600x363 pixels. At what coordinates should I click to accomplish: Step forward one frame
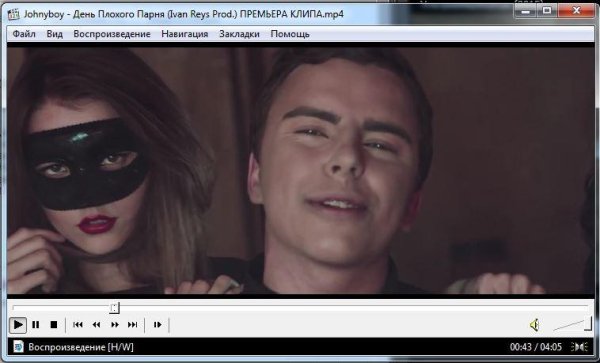click(x=157, y=325)
